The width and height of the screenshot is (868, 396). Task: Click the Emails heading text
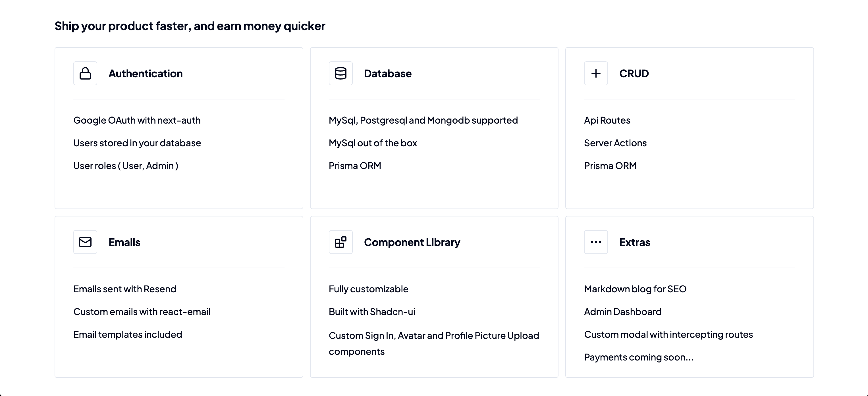(x=124, y=242)
